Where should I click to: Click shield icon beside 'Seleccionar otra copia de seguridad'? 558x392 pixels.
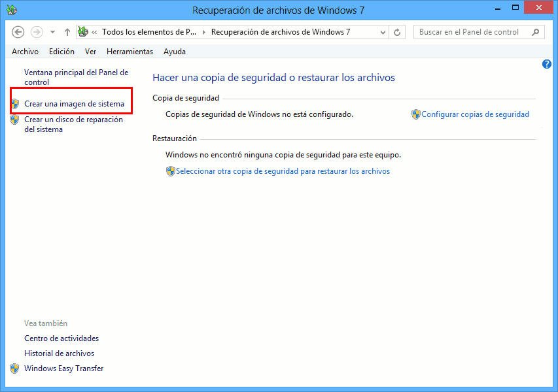(171, 171)
